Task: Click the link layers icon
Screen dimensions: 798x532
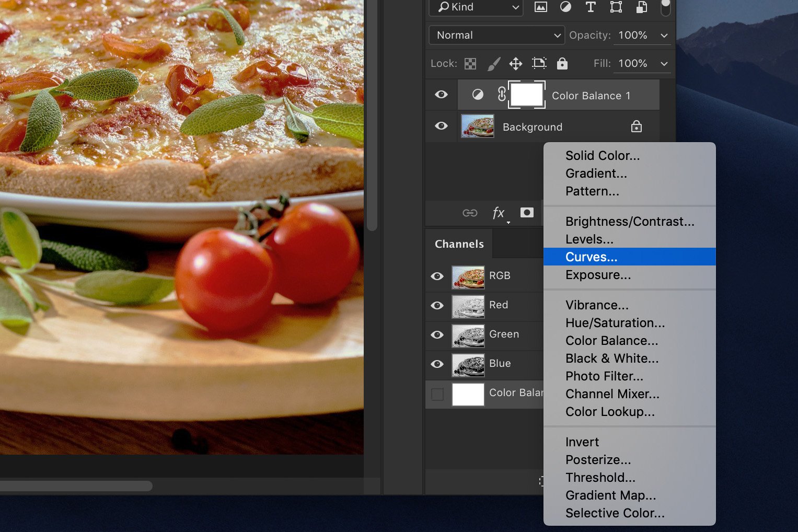Action: coord(470,213)
